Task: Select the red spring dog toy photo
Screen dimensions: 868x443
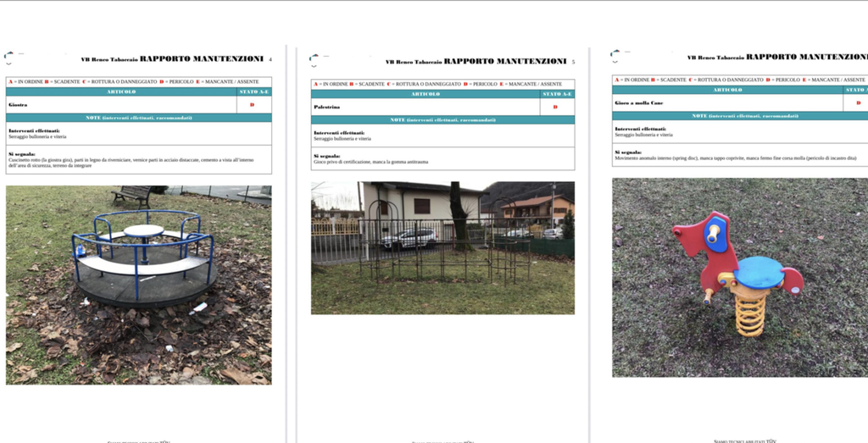Action: (739, 277)
